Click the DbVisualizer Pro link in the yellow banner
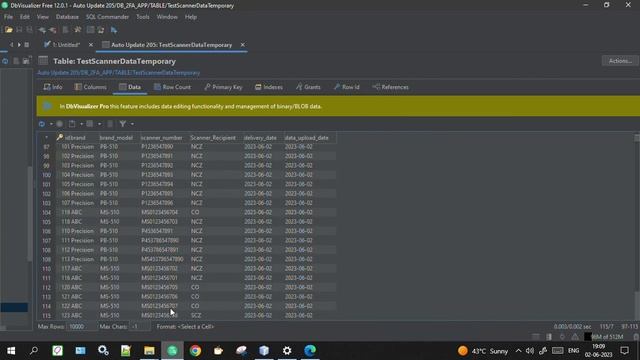Viewport: 640px width, 360px height. coord(87,106)
